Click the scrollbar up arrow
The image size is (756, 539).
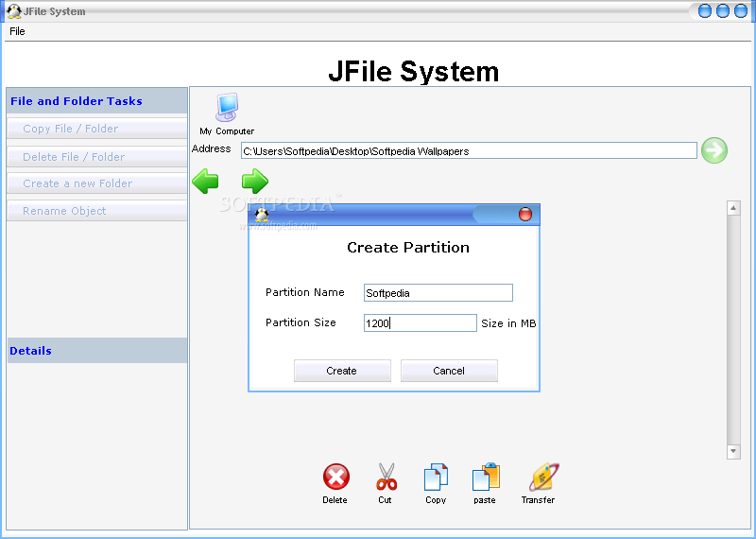733,208
